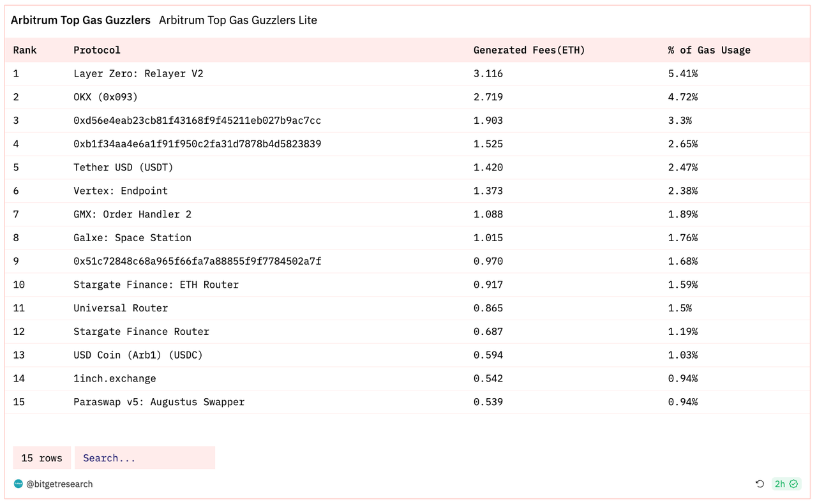Screen dimensions: 817x504
Task: Click the 2.38% gas usage value
Action: pos(683,191)
